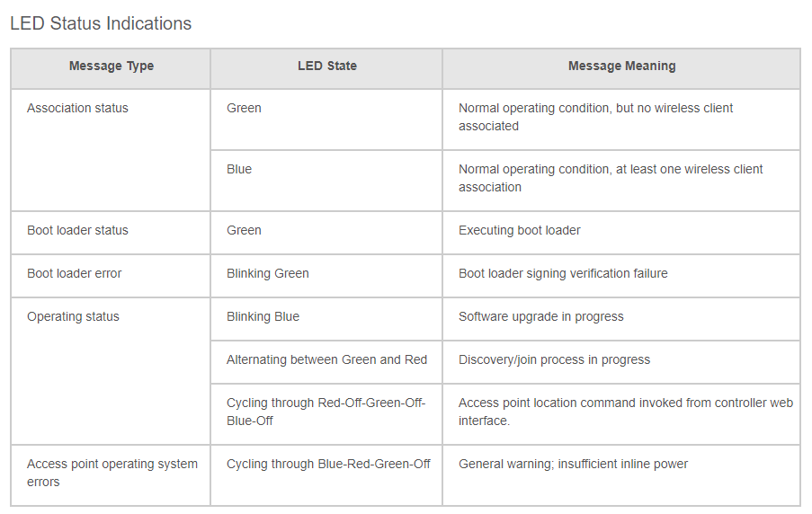Click "Boot loader signing verification failure" text
Image resolution: width=812 pixels, height=514 pixels.
click(563, 273)
